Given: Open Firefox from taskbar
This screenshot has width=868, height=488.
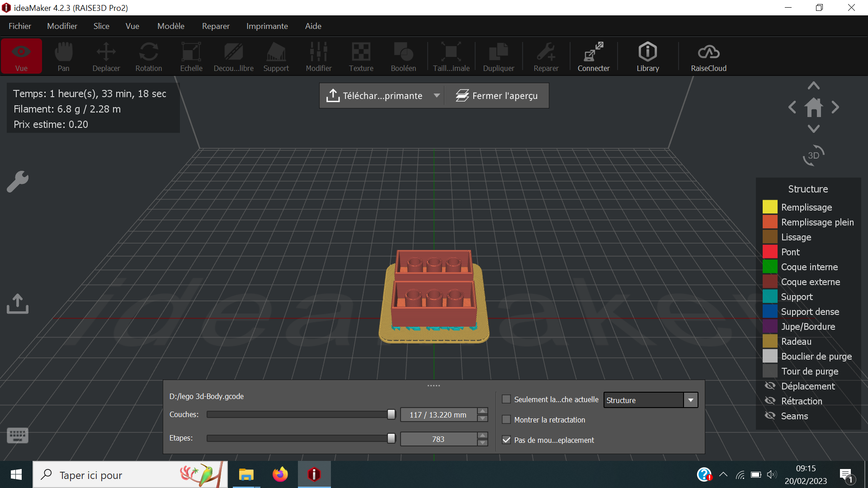Looking at the screenshot, I should coord(280,474).
